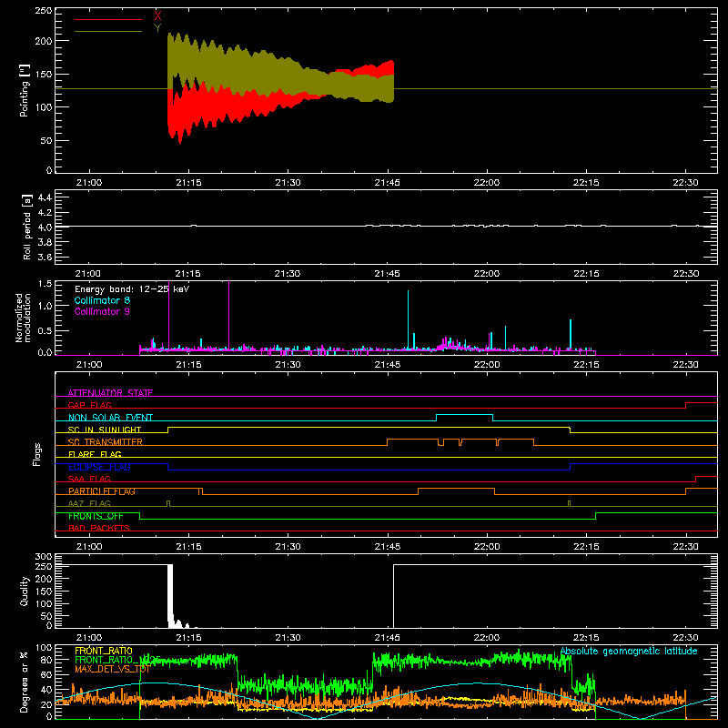The height and width of the screenshot is (728, 728).
Task: Select the green FRONT_RATIO_ legend entry
Action: point(117,660)
